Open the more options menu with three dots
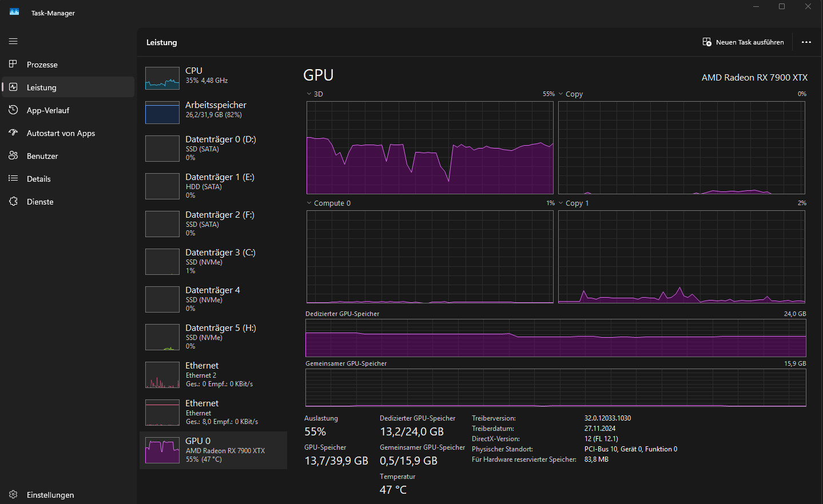 pyautogui.click(x=806, y=42)
